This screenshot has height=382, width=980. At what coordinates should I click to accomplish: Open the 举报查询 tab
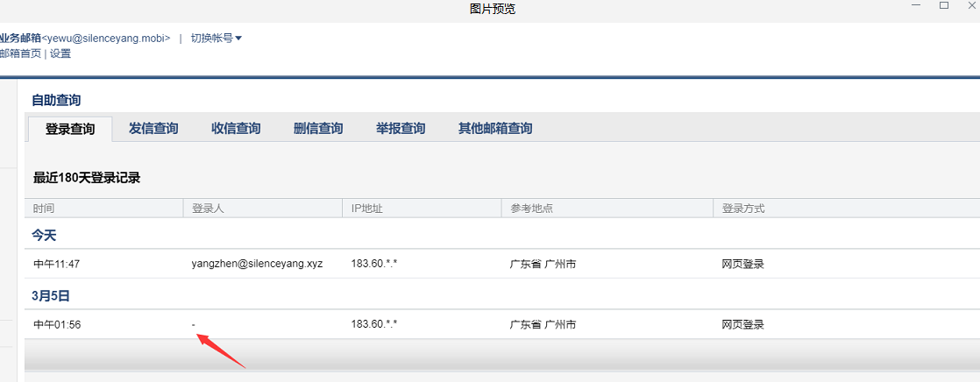pos(401,129)
